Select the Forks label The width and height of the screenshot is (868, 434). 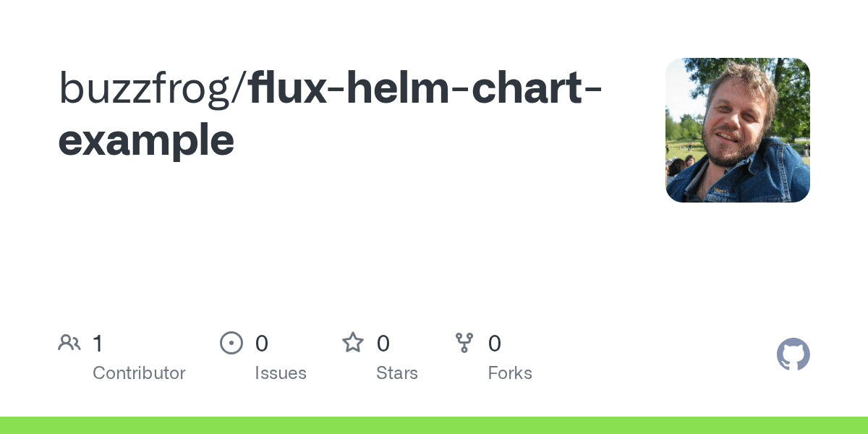510,373
